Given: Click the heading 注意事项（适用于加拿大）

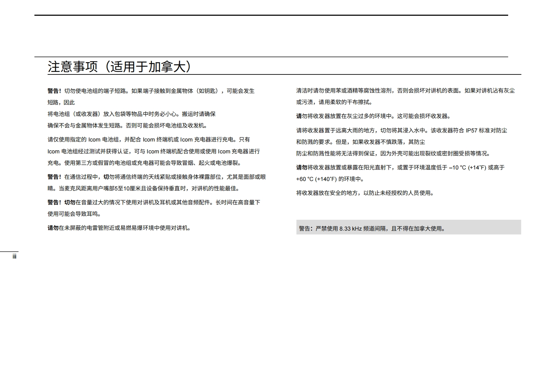Looking at the screenshot, I should [x=119, y=67].
